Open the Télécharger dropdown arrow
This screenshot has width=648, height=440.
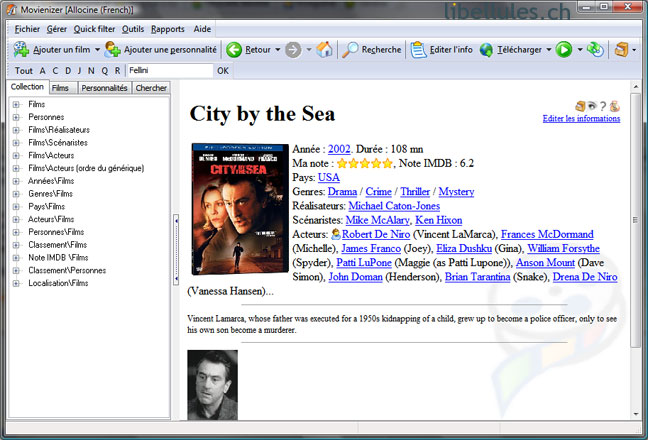click(549, 50)
